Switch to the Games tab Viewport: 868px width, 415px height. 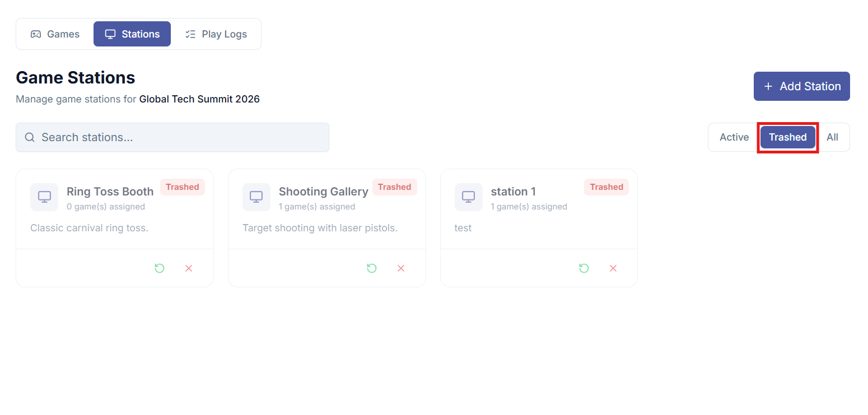(x=55, y=34)
